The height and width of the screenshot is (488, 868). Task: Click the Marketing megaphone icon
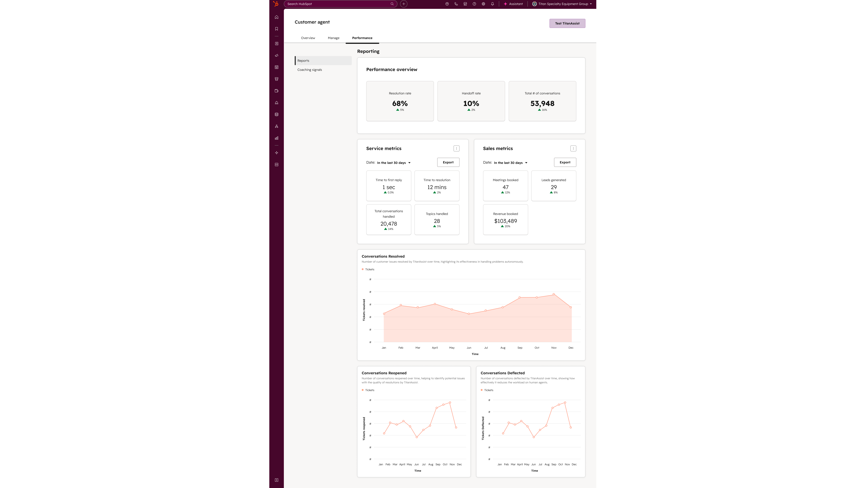point(276,55)
